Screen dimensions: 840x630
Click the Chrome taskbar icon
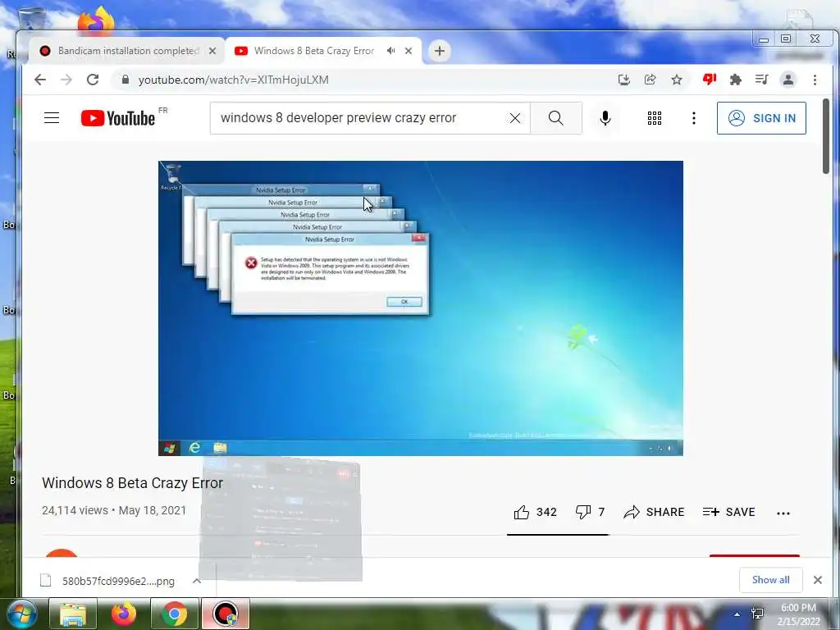tap(175, 614)
